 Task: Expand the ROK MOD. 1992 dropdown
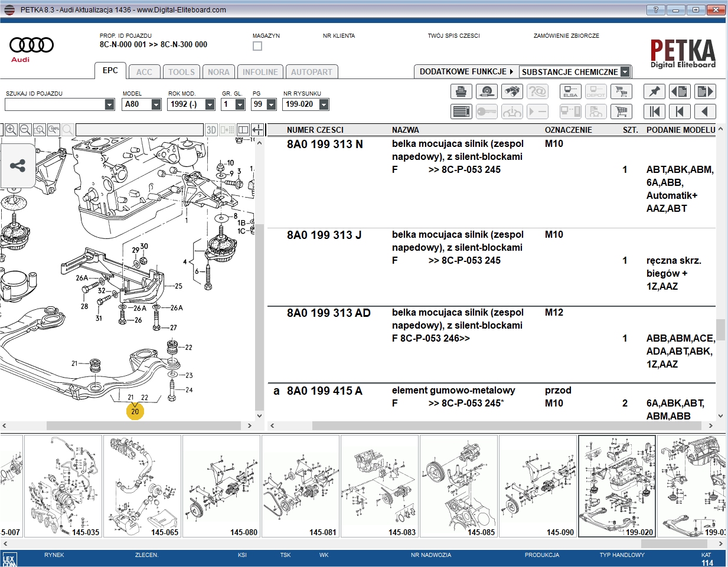pos(210,104)
